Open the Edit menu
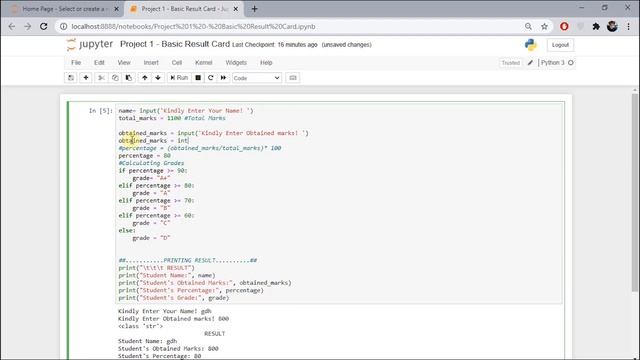The width and height of the screenshot is (640, 360). tap(99, 62)
